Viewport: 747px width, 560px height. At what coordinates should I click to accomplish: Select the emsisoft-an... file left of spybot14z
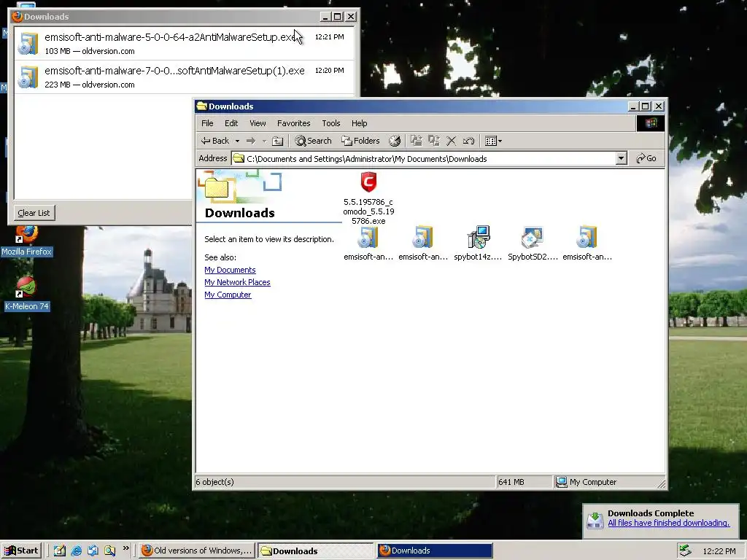click(x=423, y=244)
